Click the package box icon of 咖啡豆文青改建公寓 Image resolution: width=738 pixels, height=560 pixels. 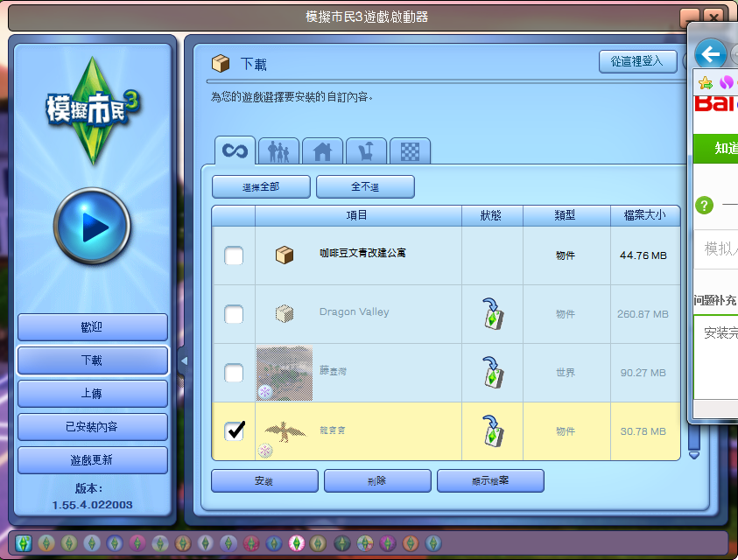pyautogui.click(x=284, y=255)
